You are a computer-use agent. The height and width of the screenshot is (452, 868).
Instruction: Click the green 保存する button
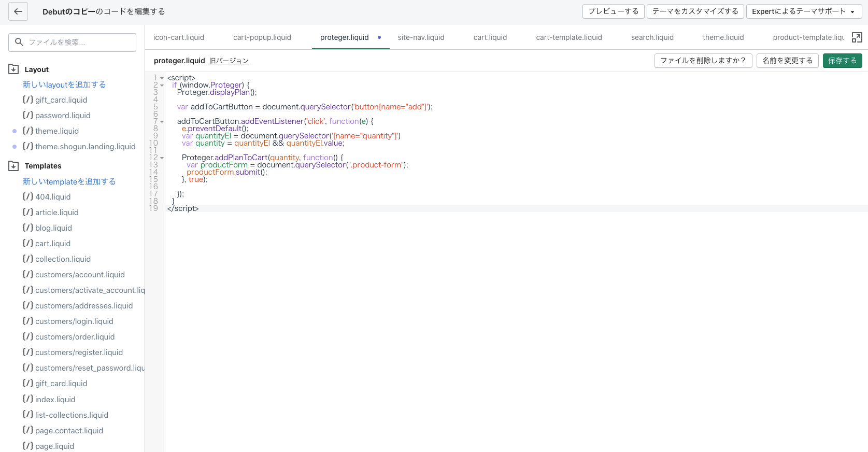point(843,61)
